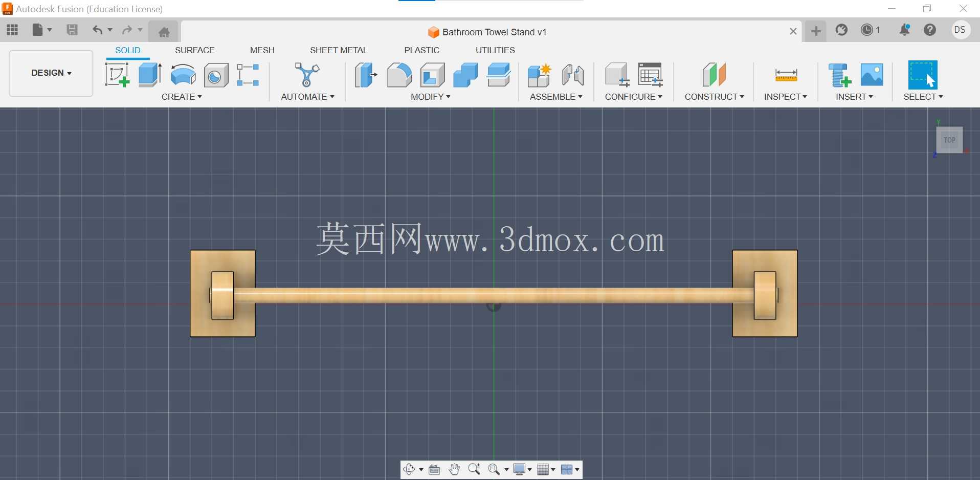980x480 pixels.
Task: Open the Automate fork-shaped tool
Action: click(307, 75)
